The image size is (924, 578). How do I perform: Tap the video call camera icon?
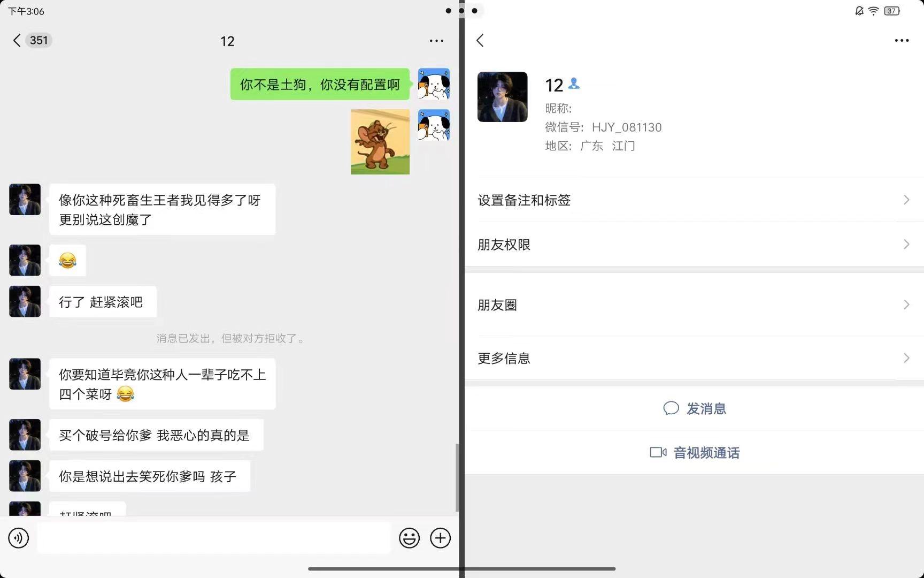pyautogui.click(x=658, y=452)
